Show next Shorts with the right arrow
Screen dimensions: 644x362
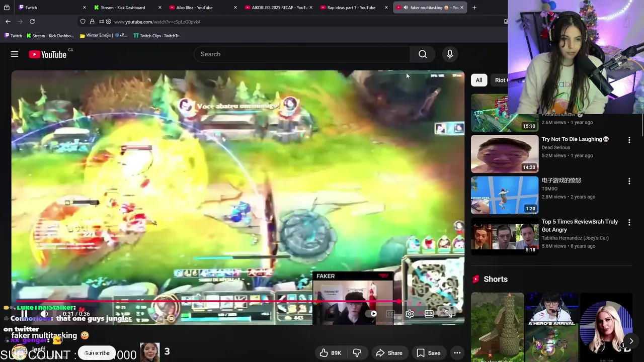coord(631,341)
